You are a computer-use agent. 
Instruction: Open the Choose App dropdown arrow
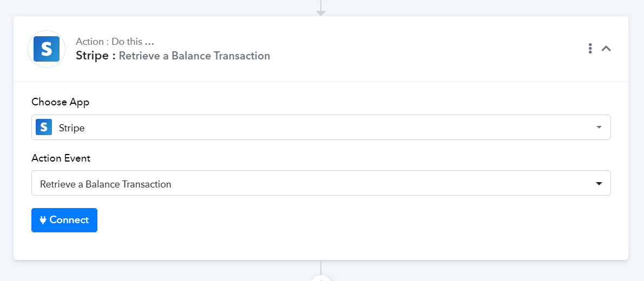click(x=599, y=127)
